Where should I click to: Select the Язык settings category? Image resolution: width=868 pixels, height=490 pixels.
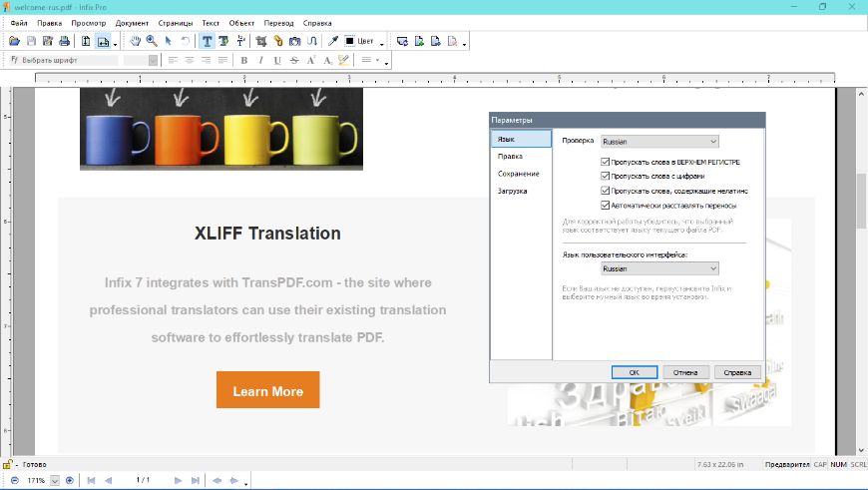tap(521, 139)
